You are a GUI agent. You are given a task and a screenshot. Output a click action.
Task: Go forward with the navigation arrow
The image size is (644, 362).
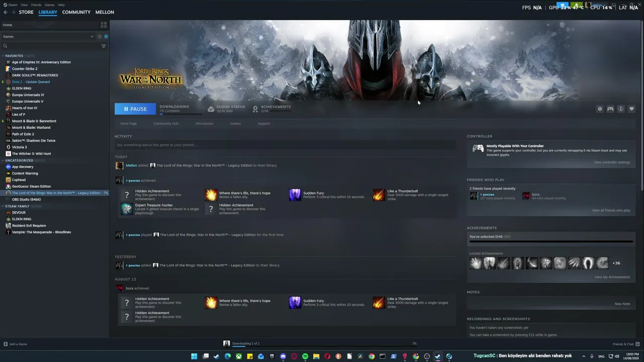click(13, 12)
